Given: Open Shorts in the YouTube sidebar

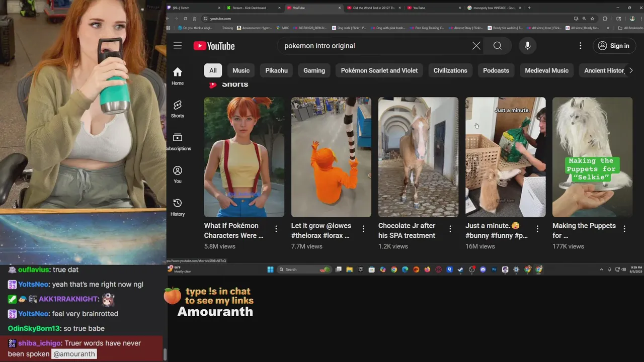Looking at the screenshot, I should [x=178, y=109].
